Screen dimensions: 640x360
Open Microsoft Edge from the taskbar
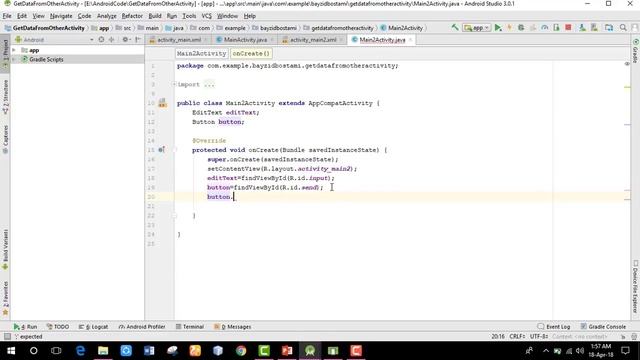coord(80,351)
